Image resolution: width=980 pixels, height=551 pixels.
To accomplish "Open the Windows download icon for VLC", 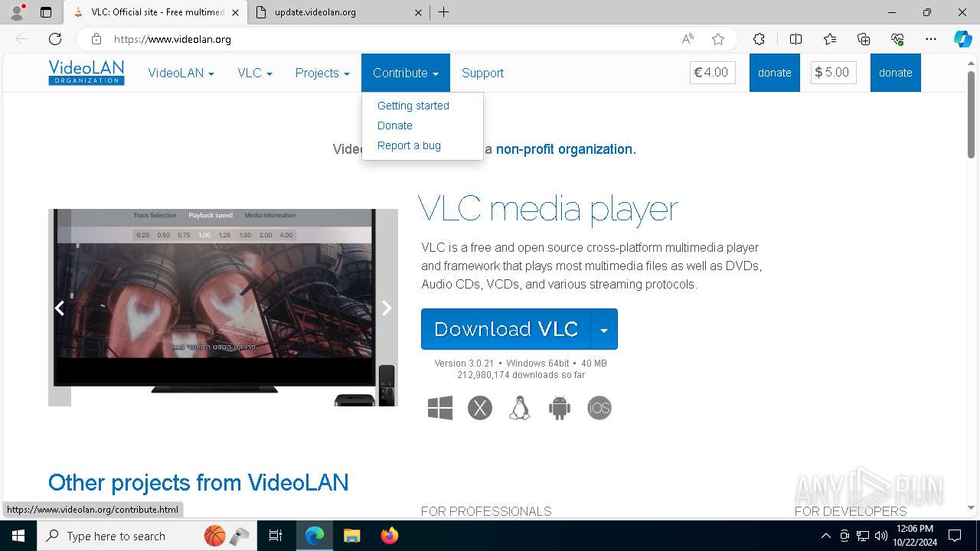I will tap(440, 408).
